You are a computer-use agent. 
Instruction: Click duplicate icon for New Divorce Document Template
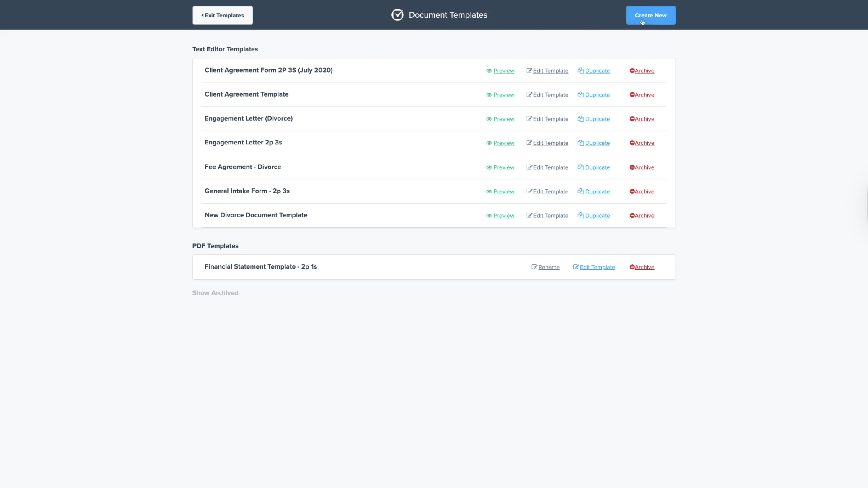coord(580,216)
